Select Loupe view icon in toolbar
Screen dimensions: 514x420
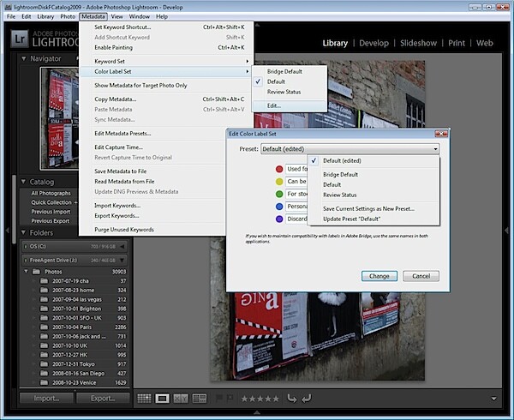pos(162,399)
